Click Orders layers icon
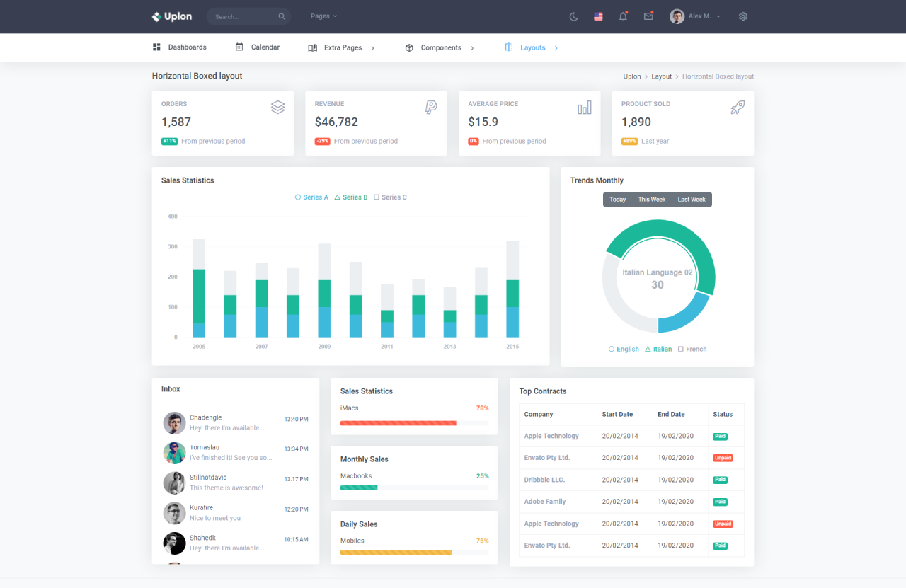Viewport: 906px width, 588px height. pyautogui.click(x=277, y=107)
